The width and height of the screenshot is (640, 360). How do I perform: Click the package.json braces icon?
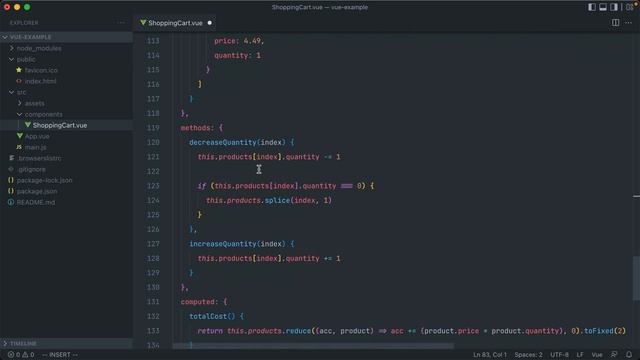(11, 191)
